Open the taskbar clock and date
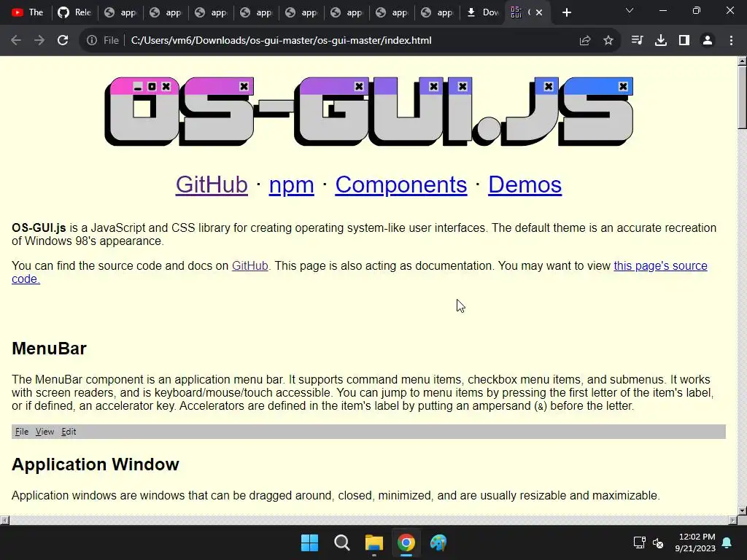This screenshot has height=560, width=747. click(x=695, y=542)
